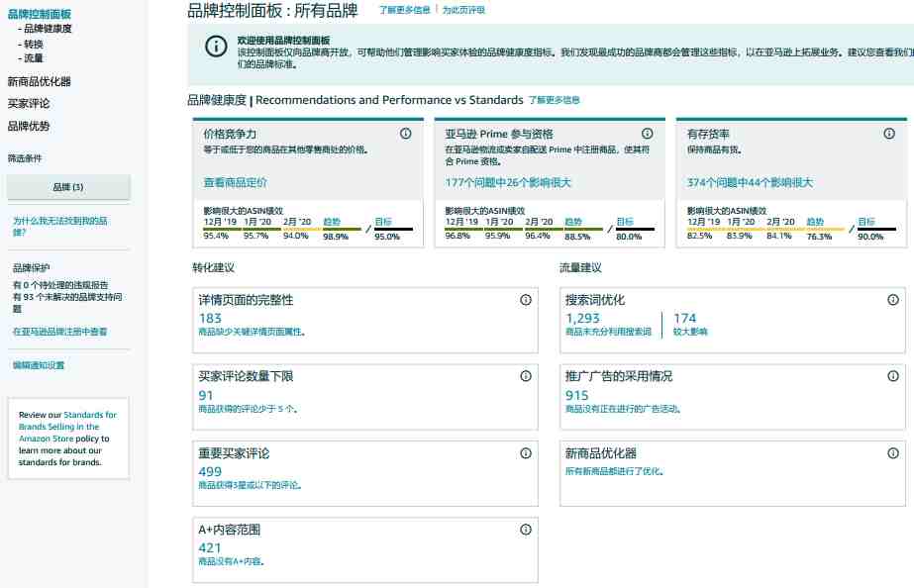Click 趋势 label in Prime 参与资格 card
This screenshot has height=588, width=914.
(x=573, y=222)
